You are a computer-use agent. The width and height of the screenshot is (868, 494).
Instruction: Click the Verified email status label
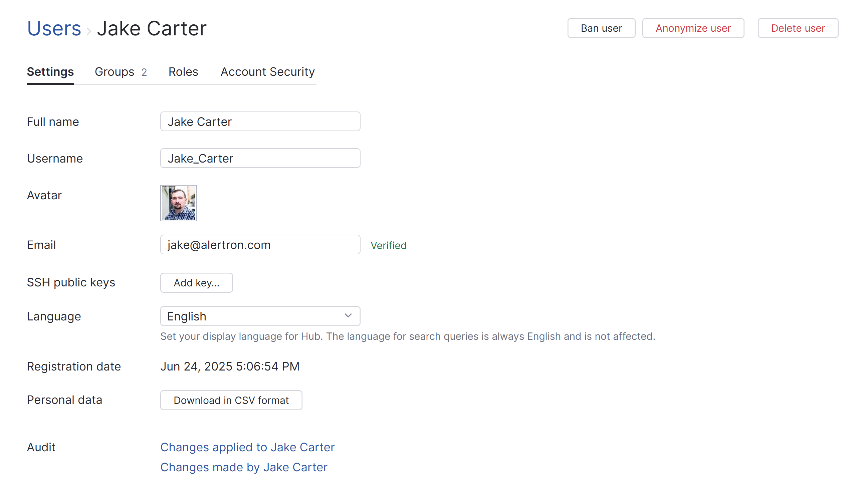pos(389,245)
